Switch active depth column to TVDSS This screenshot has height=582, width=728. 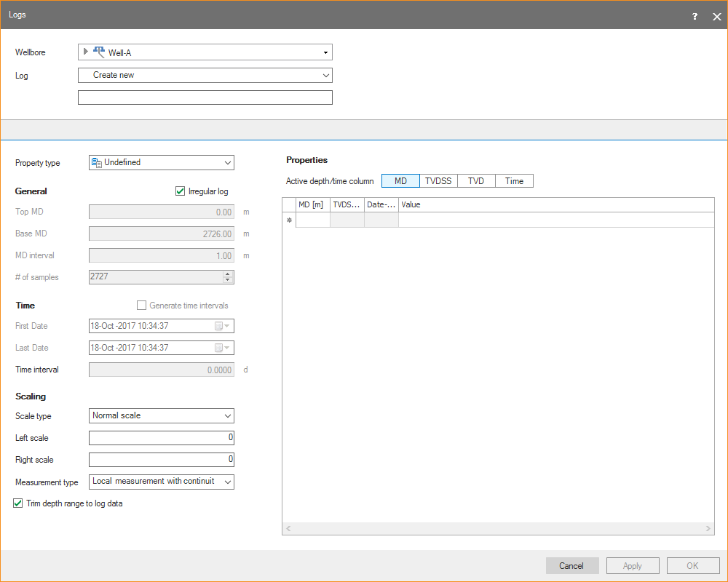(438, 181)
